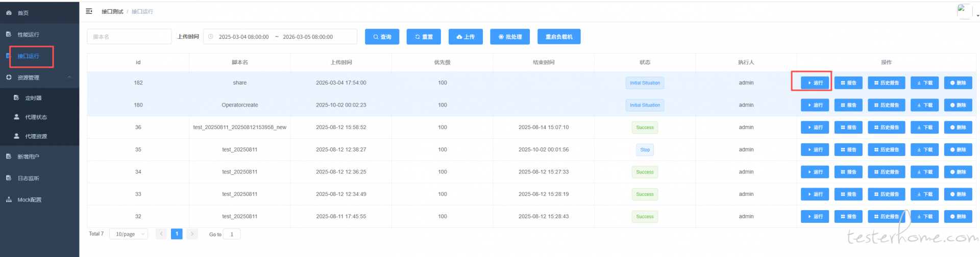Delete the Operatorcreate script row
This screenshot has height=257, width=980.
(x=958, y=105)
